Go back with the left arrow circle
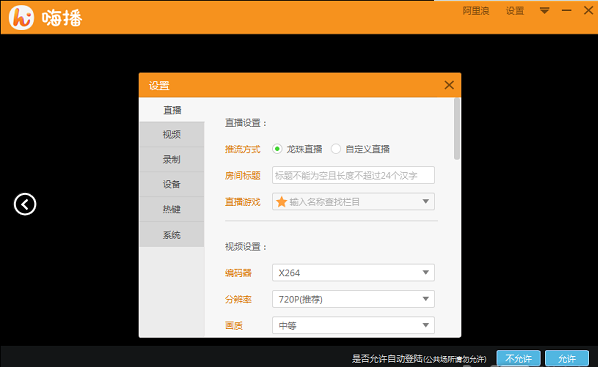Screen dimensions: 598x367 pos(25,204)
